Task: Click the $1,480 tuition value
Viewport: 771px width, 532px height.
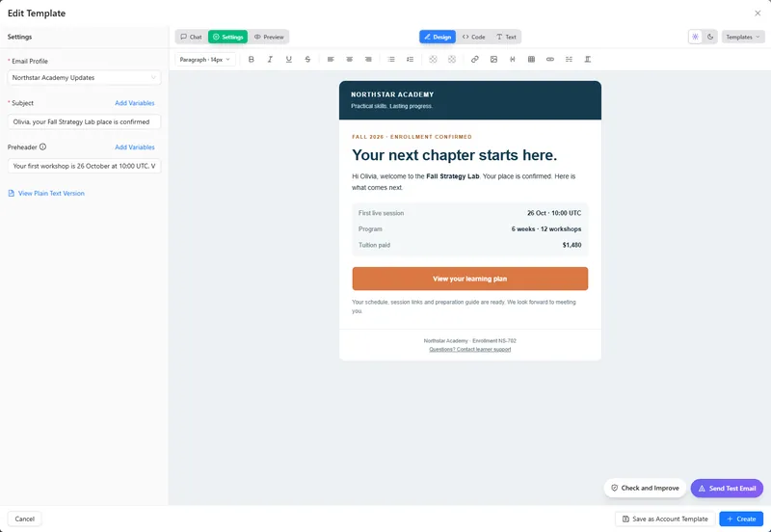Action: point(572,245)
